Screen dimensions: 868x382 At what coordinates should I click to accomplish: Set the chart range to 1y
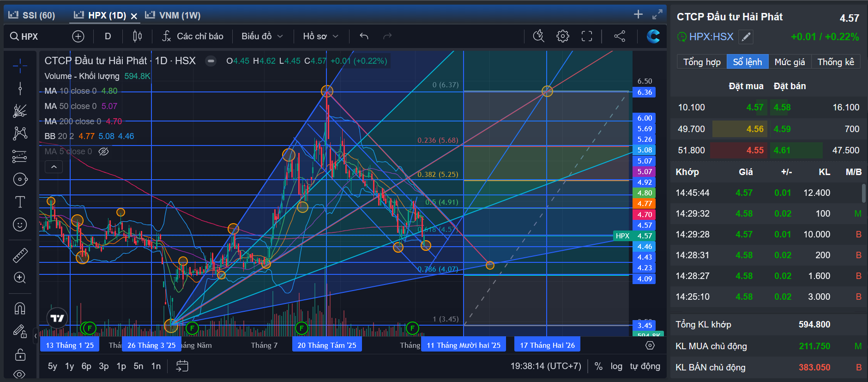pyautogui.click(x=70, y=366)
